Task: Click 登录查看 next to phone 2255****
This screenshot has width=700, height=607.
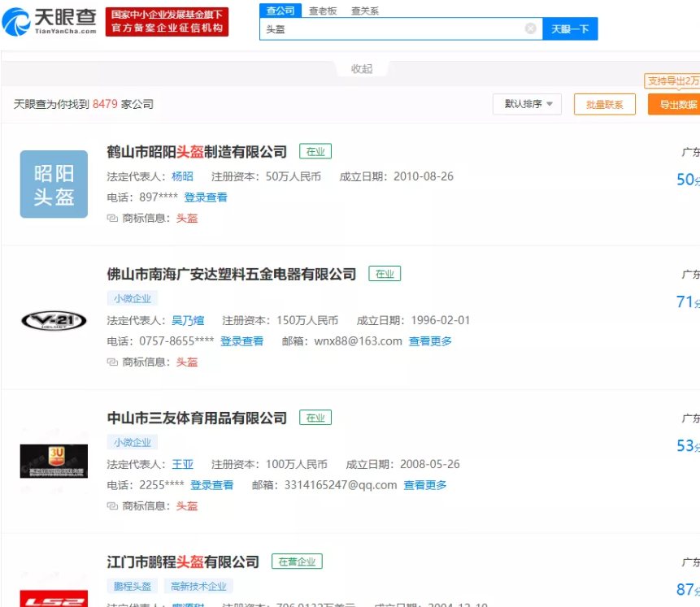Action: click(x=212, y=485)
